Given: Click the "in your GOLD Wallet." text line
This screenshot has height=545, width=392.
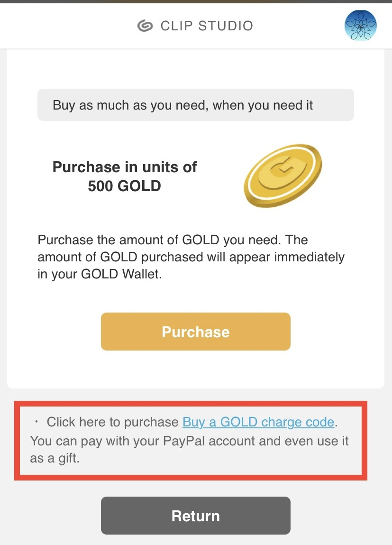Looking at the screenshot, I should tap(100, 274).
